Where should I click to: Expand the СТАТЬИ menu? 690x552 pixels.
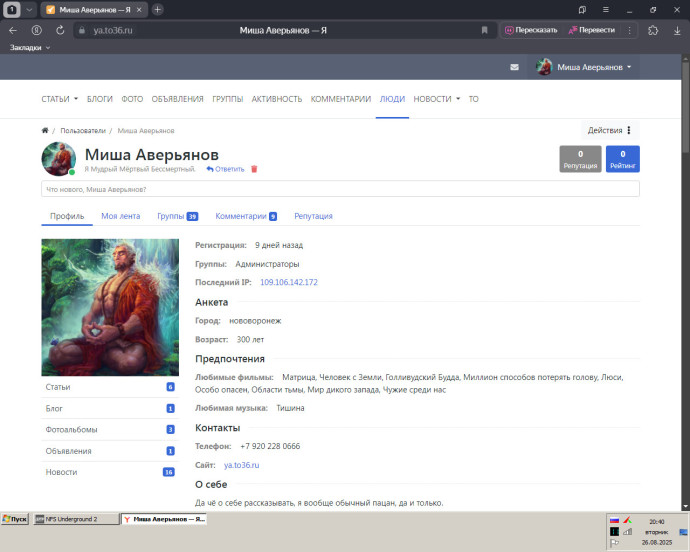pyautogui.click(x=59, y=99)
